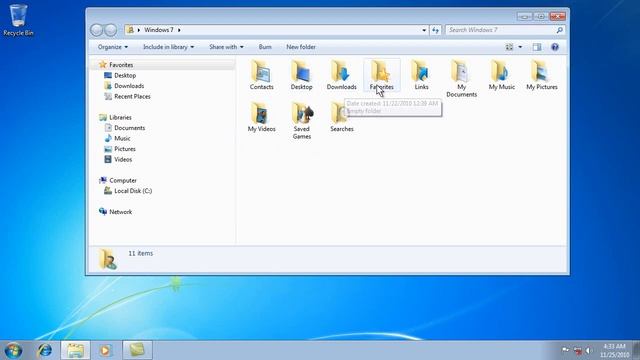640x360 pixels.
Task: Select Pictures library in navigation pane
Action: coord(124,149)
